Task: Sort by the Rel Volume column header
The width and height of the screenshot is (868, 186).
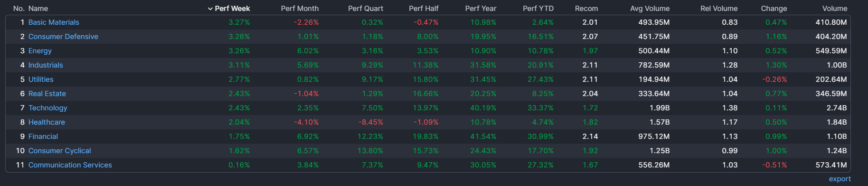Action: click(x=719, y=9)
